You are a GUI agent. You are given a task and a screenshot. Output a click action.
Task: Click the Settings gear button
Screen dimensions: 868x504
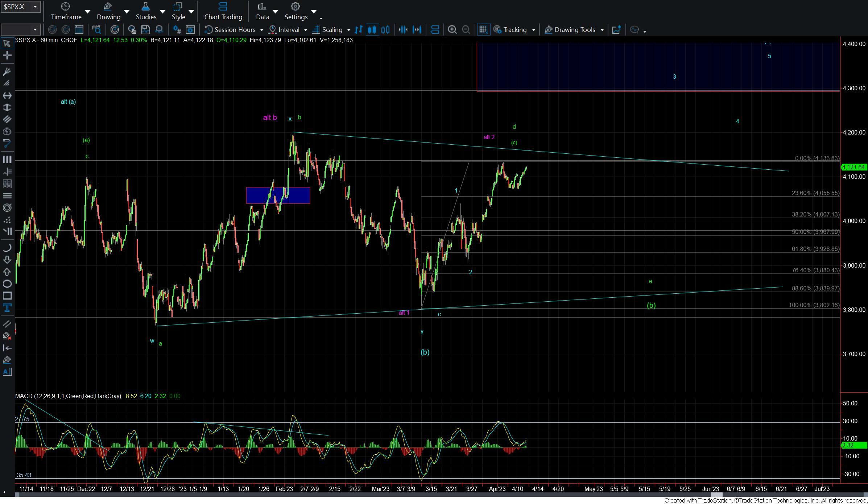tap(296, 11)
